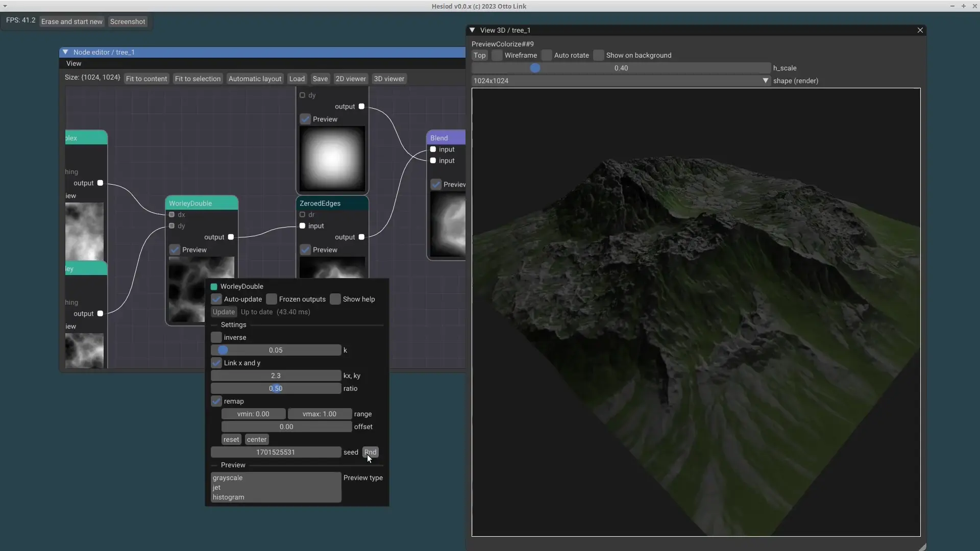Click the Update button in WorleyDouble settings
The width and height of the screenshot is (980, 551).
pos(224,312)
